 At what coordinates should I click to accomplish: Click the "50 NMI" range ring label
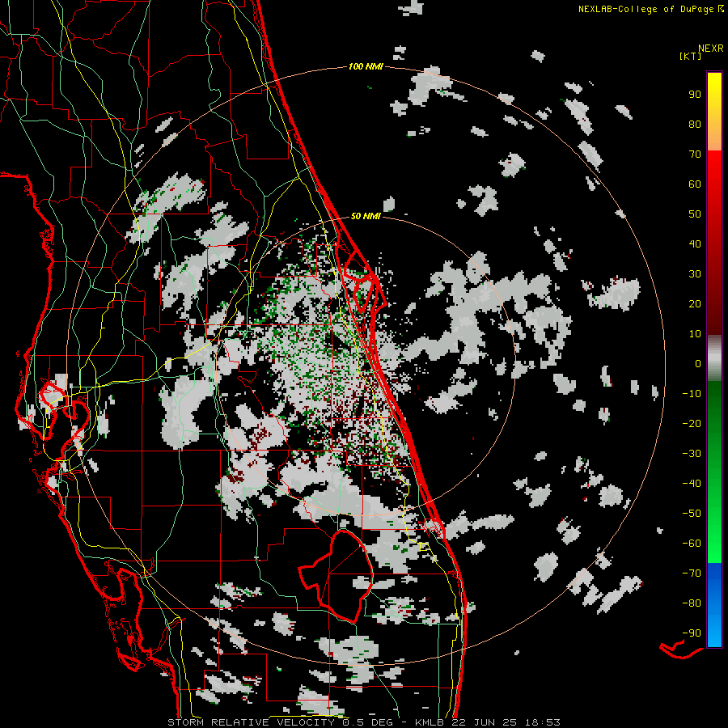pos(366,216)
